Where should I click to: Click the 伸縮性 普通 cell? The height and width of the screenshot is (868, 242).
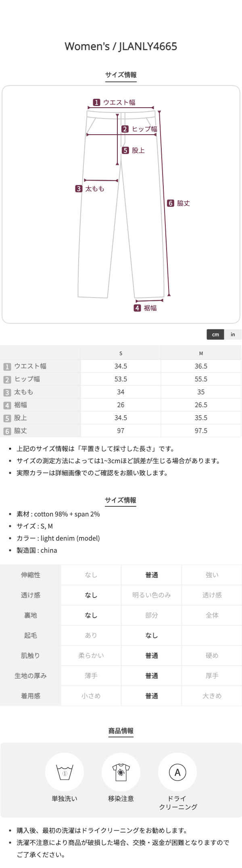(152, 575)
